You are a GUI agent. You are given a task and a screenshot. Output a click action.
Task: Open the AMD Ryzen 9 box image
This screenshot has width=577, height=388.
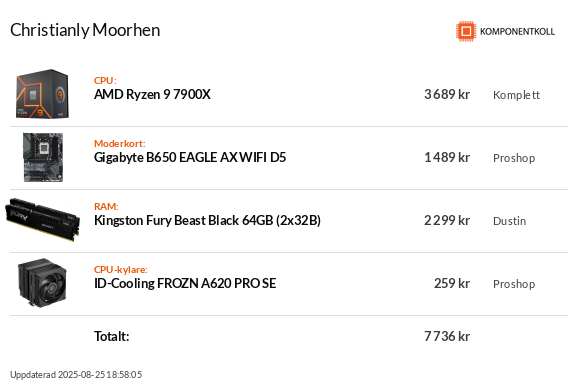pyautogui.click(x=42, y=94)
